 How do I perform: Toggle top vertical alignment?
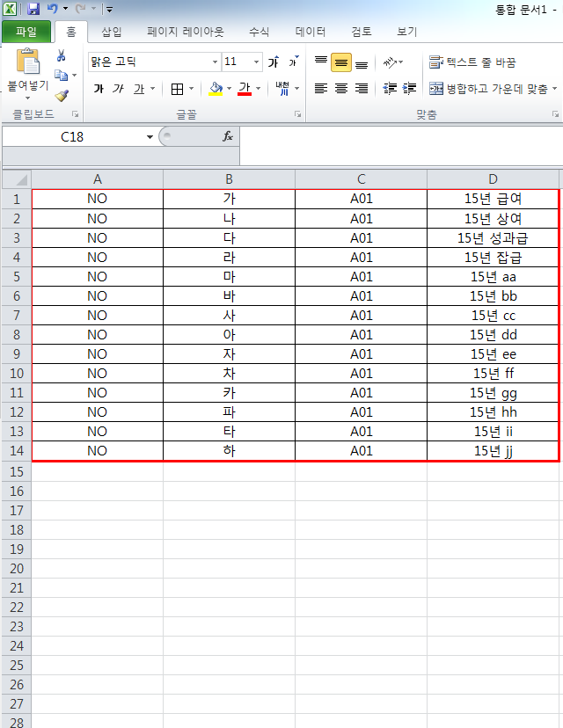[x=321, y=62]
